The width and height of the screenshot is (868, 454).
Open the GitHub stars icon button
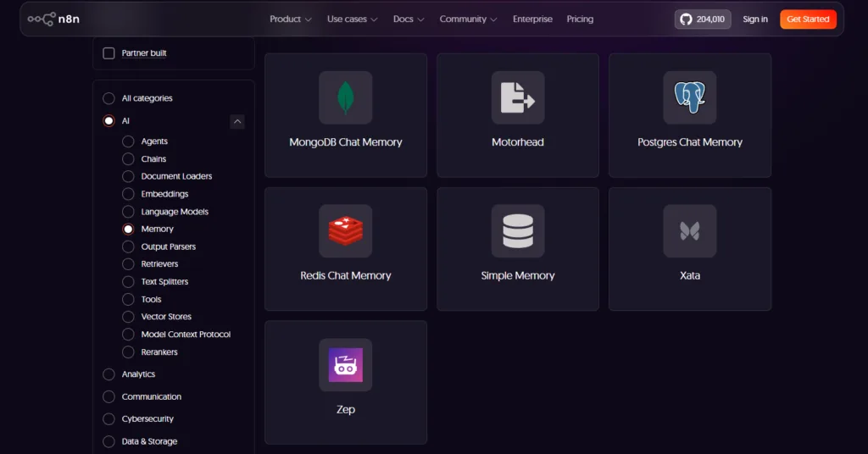click(x=703, y=19)
